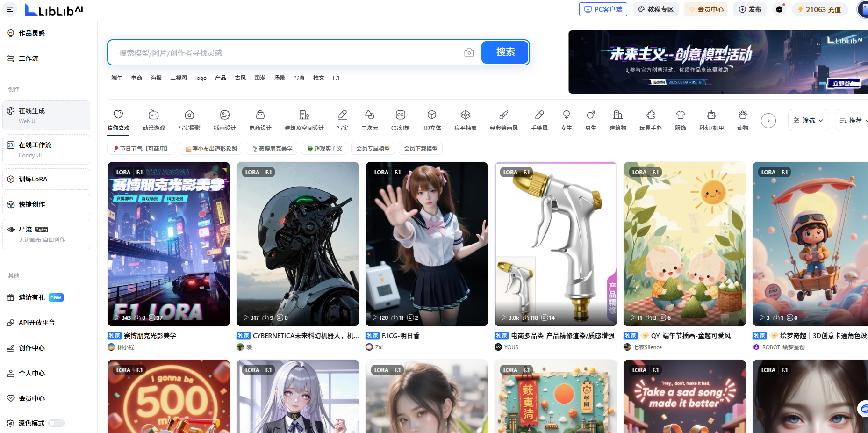Select the 玩具手办 category icon
This screenshot has width=868, height=433.
point(651,115)
